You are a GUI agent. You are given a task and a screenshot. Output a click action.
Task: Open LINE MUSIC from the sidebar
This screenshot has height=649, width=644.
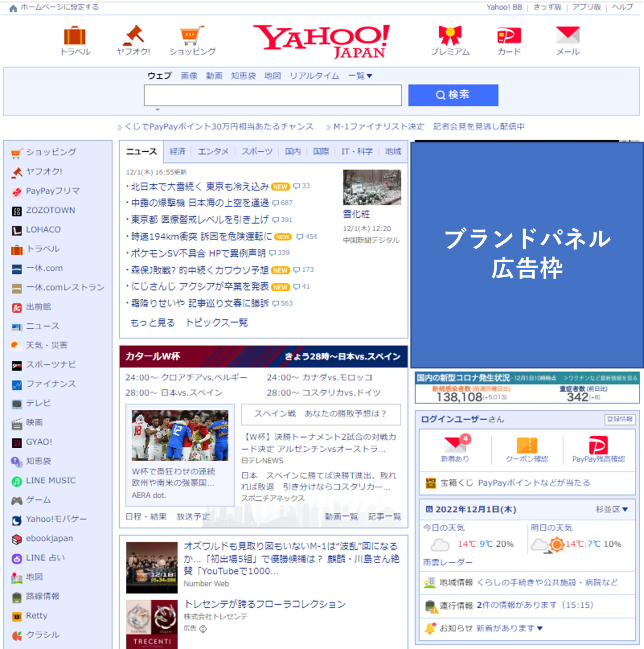[x=16, y=480]
